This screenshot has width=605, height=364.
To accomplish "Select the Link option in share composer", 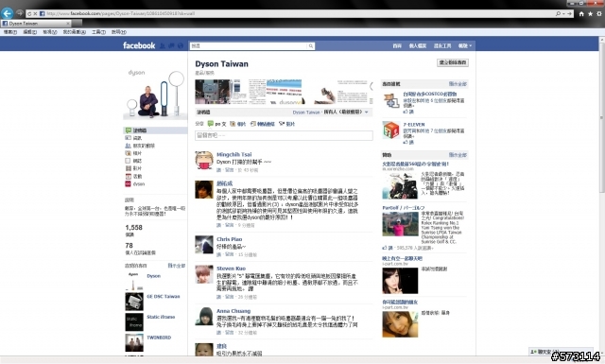I will (263, 124).
